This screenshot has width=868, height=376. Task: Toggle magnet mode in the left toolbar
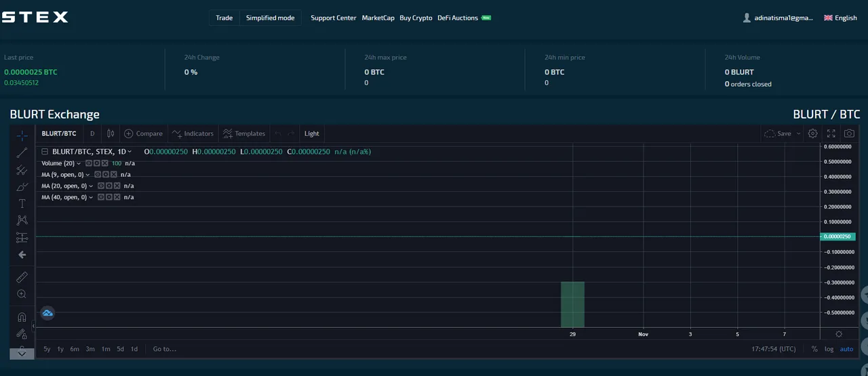click(22, 316)
